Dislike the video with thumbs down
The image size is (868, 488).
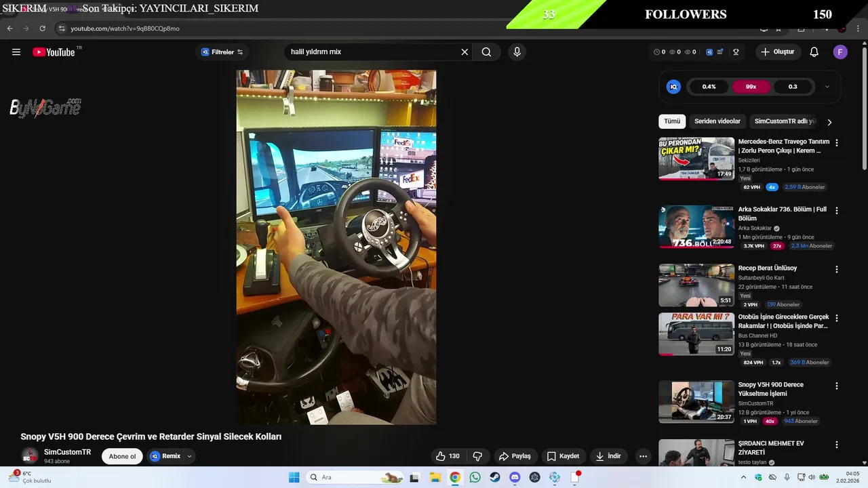[477, 456]
